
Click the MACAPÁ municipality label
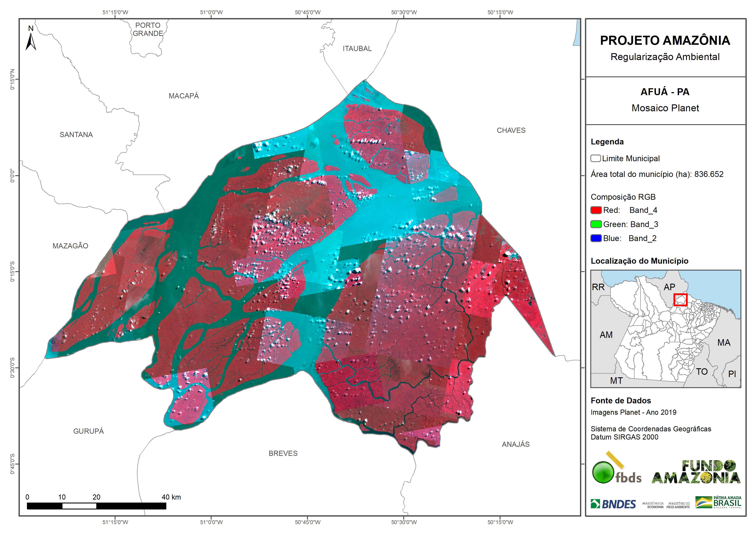[184, 96]
